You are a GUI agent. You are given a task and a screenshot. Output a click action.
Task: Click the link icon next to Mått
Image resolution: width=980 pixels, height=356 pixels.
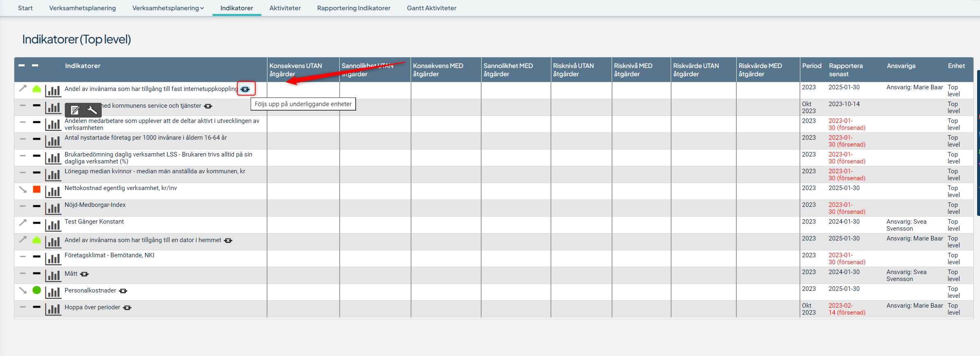(85, 274)
